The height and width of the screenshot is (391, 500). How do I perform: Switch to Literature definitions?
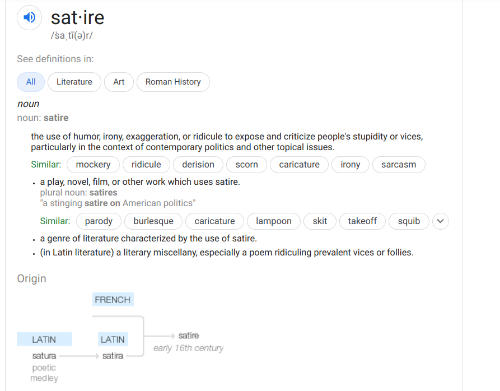[x=74, y=82]
